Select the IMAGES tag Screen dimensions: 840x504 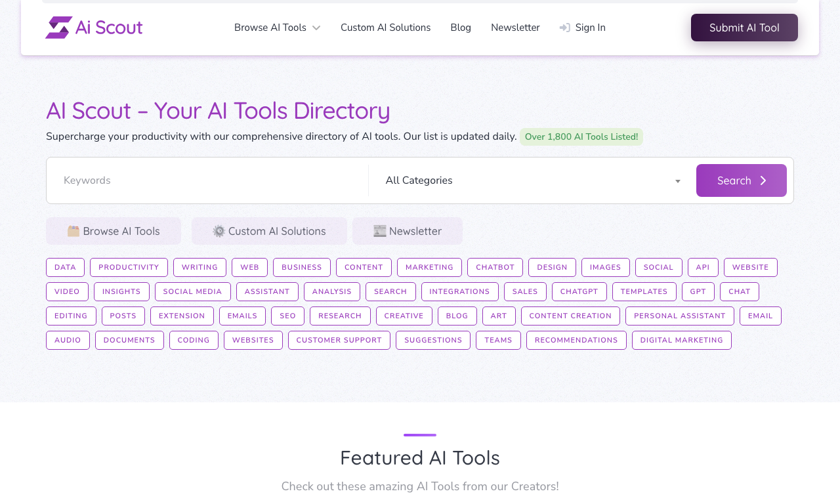point(605,267)
